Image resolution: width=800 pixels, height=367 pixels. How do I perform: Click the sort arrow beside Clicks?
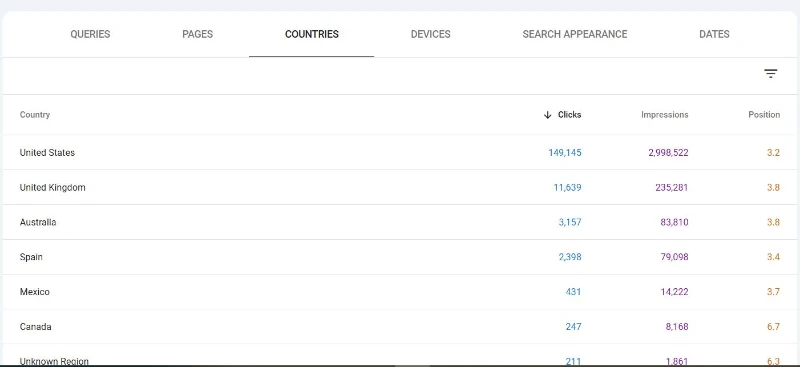point(547,115)
